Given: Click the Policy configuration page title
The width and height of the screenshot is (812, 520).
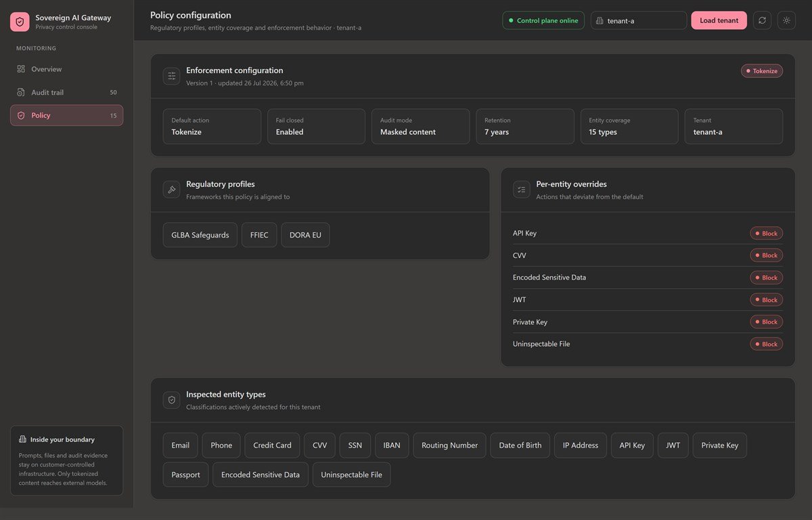Looking at the screenshot, I should [x=191, y=15].
